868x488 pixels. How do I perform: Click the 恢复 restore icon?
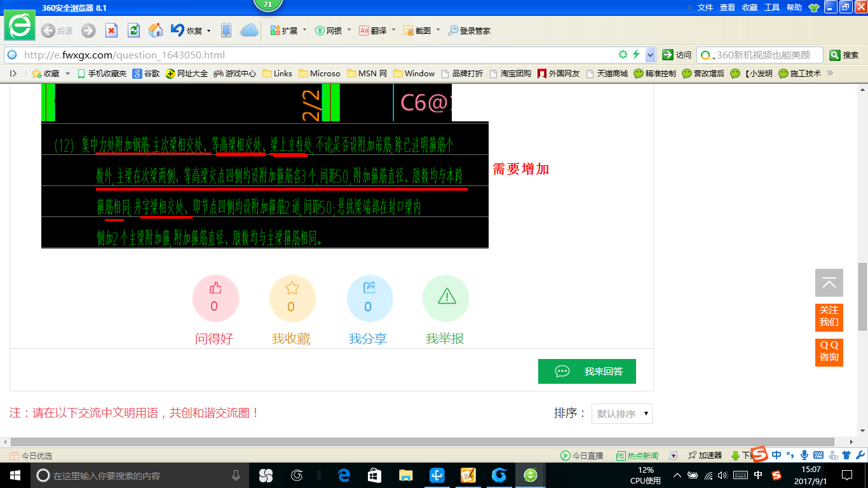point(177,30)
